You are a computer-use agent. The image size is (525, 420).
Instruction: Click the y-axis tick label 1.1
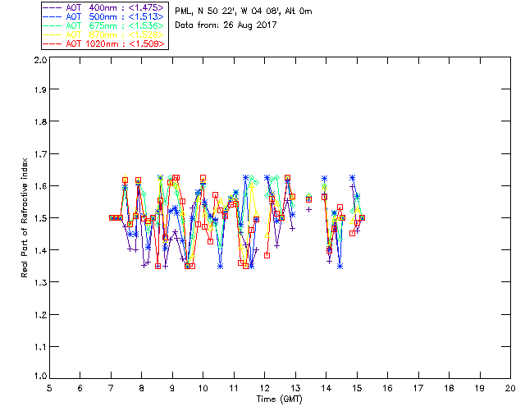(x=40, y=347)
